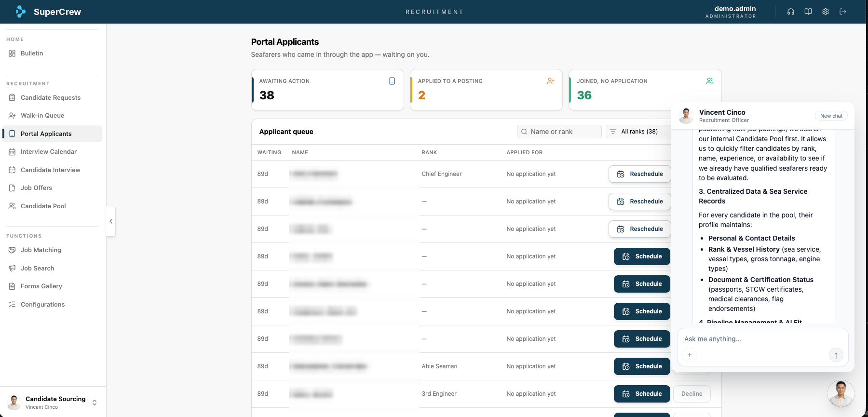868x417 pixels.
Task: Open the book documentation icon
Action: click(808, 12)
